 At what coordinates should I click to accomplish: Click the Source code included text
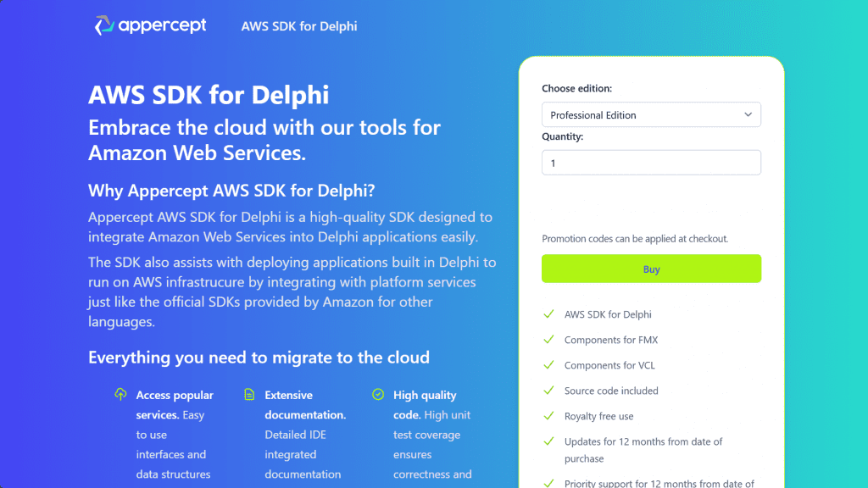pyautogui.click(x=611, y=391)
